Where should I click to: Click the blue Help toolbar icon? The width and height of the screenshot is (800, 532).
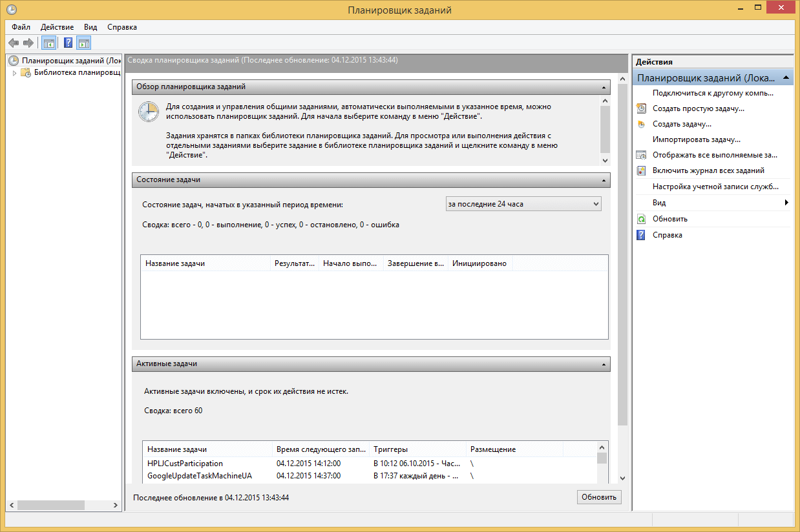[68, 43]
